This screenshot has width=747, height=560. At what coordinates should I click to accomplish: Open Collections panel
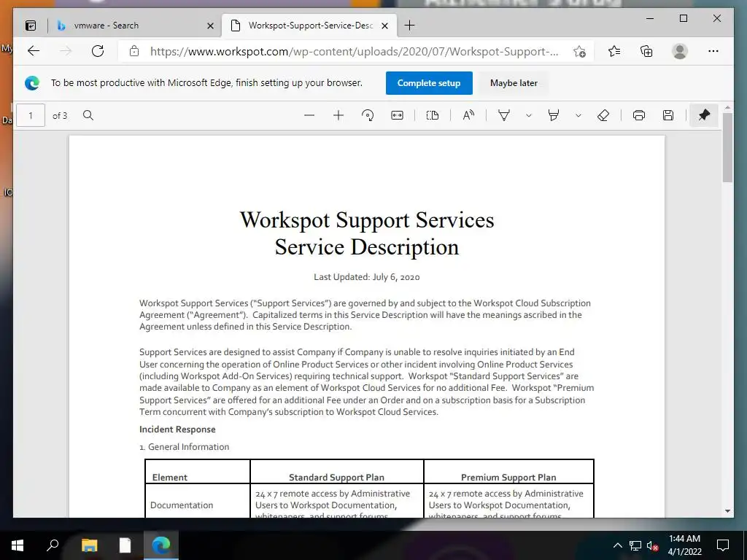click(x=646, y=51)
